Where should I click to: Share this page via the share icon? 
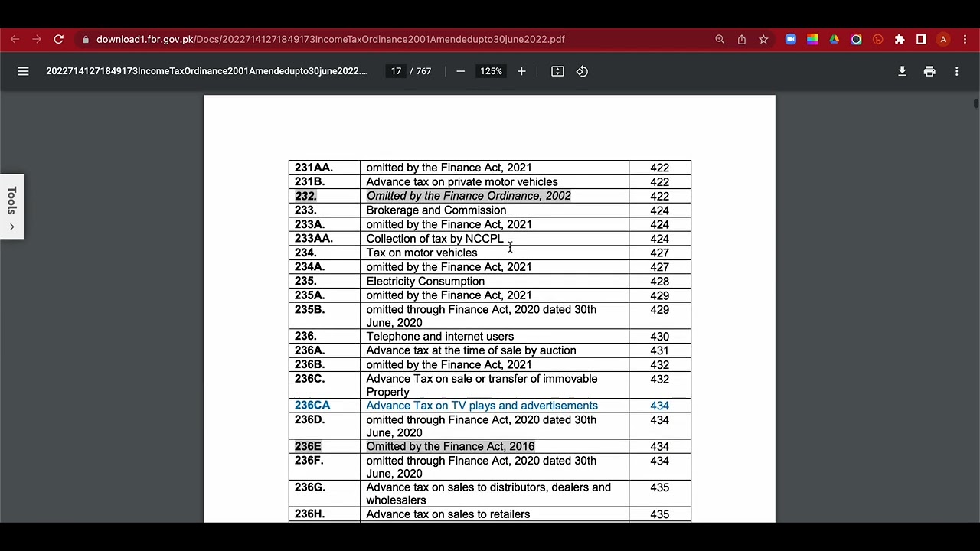point(741,39)
